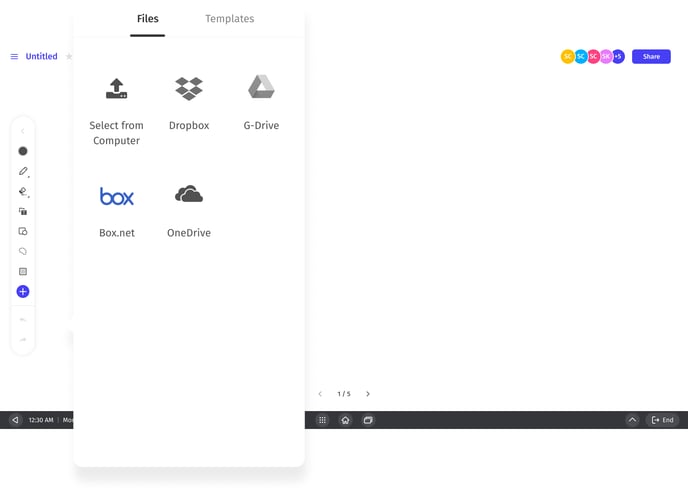Select the pen drawing tool
The width and height of the screenshot is (688, 492).
[x=23, y=171]
